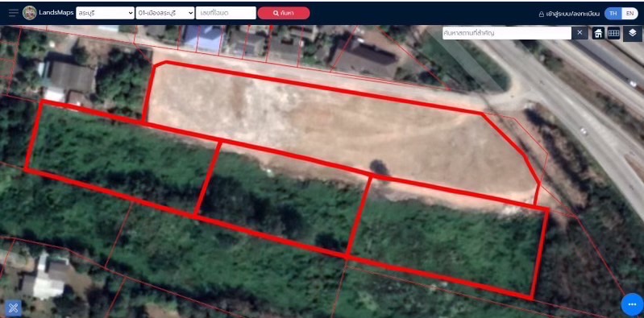
Task: Focus the important place search box
Action: 507,33
